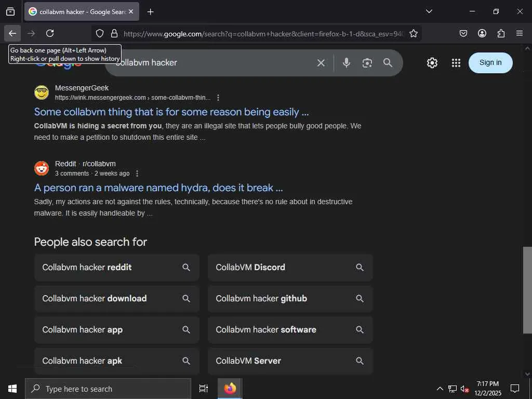Open the 'malware named hydra' Reddit result
This screenshot has width=532, height=399.
158,188
